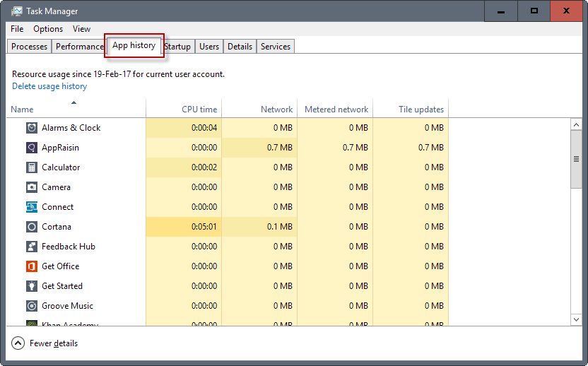Open the Users tab
Screen dimensions: 588x366
(x=209, y=47)
